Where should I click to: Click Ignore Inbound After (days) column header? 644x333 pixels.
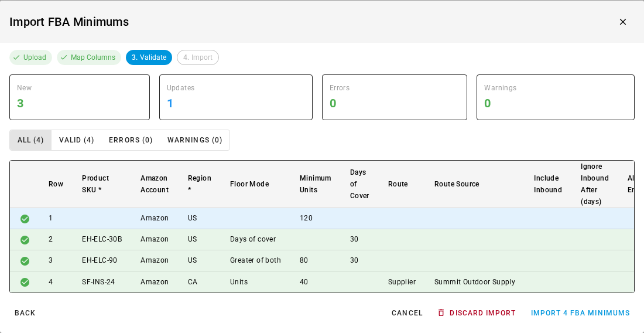click(595, 184)
